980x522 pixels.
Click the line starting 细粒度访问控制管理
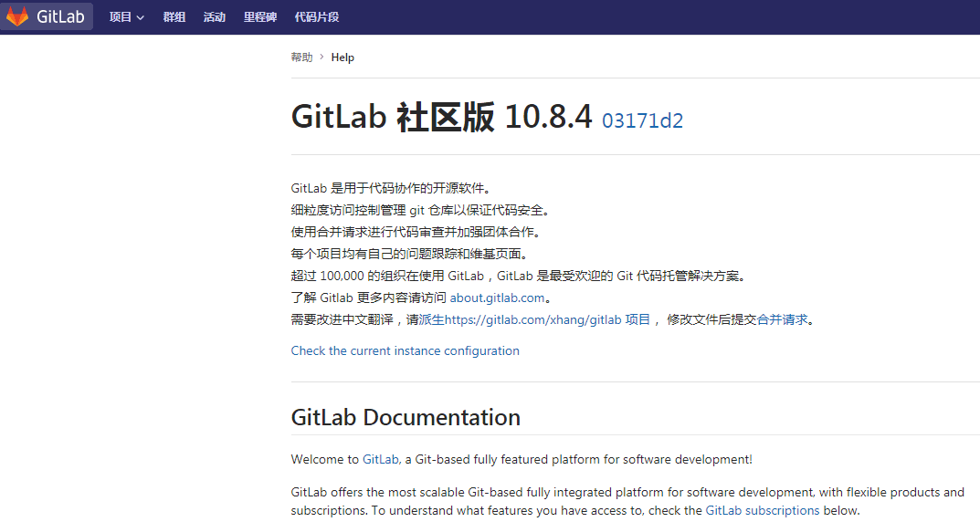[420, 211]
